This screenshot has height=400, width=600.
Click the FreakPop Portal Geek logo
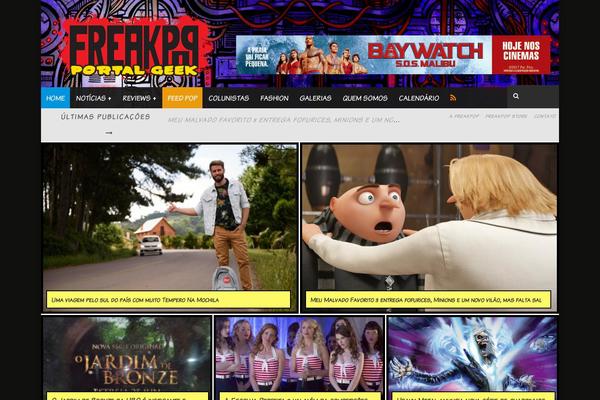point(135,49)
